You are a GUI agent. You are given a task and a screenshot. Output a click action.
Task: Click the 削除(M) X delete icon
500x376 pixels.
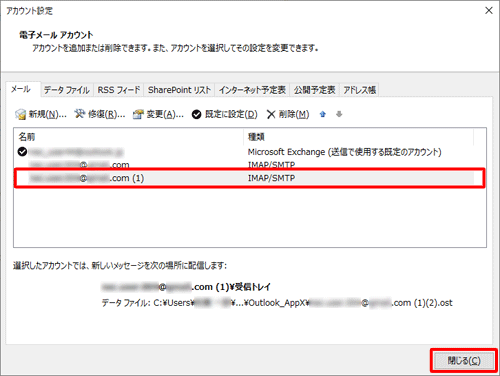point(271,114)
